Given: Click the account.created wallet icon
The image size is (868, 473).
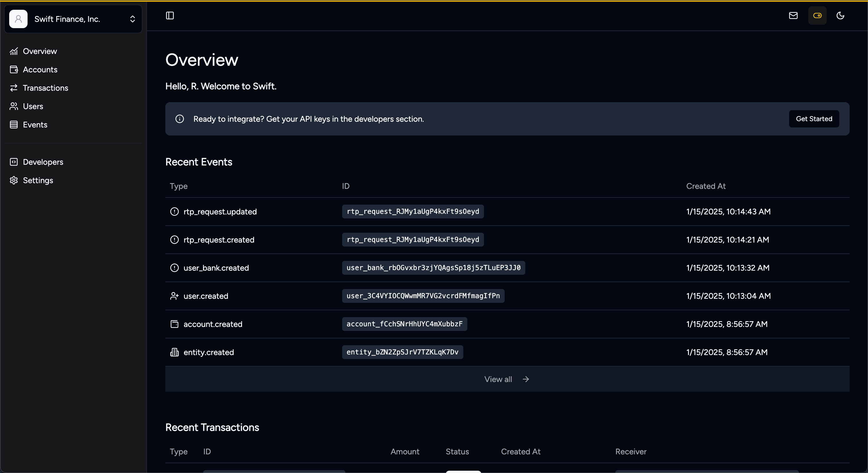Looking at the screenshot, I should (174, 324).
